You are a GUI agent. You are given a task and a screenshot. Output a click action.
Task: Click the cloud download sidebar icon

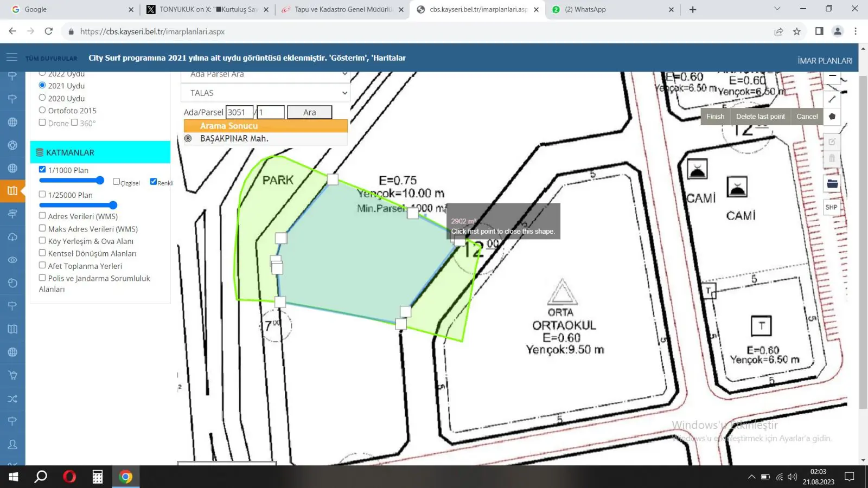[12, 237]
